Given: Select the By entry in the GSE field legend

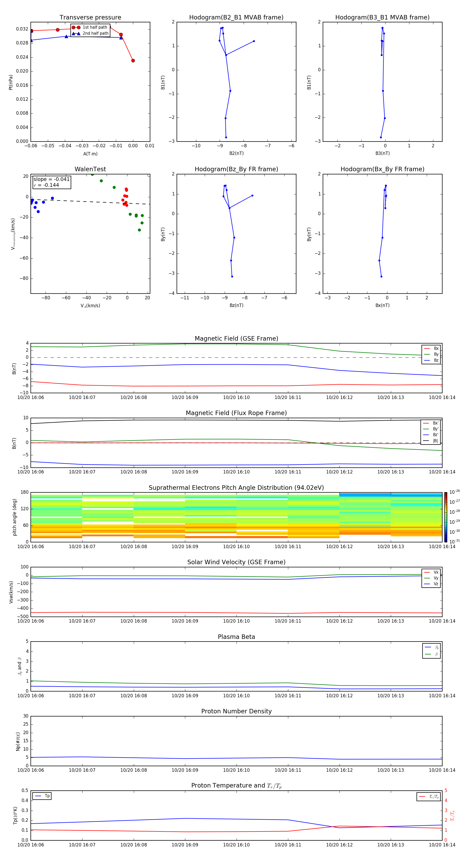Looking at the screenshot, I should (431, 355).
